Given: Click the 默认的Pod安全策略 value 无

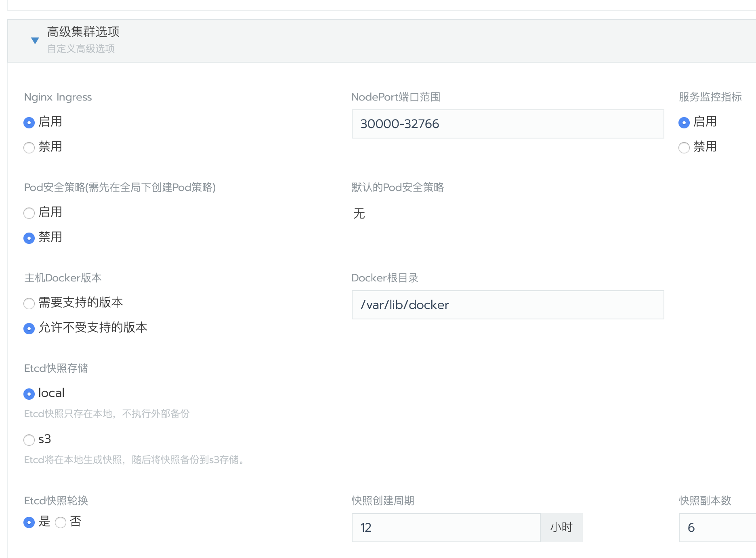Looking at the screenshot, I should pos(359,213).
